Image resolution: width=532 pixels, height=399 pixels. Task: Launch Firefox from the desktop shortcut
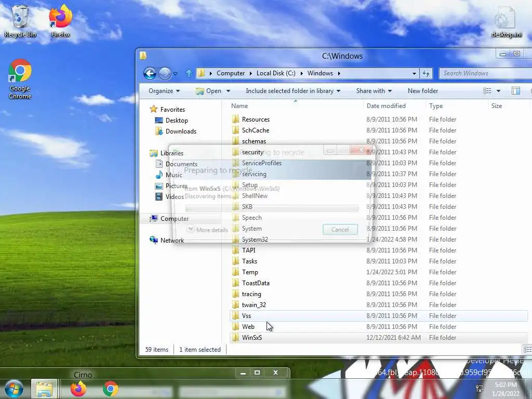[x=60, y=21]
